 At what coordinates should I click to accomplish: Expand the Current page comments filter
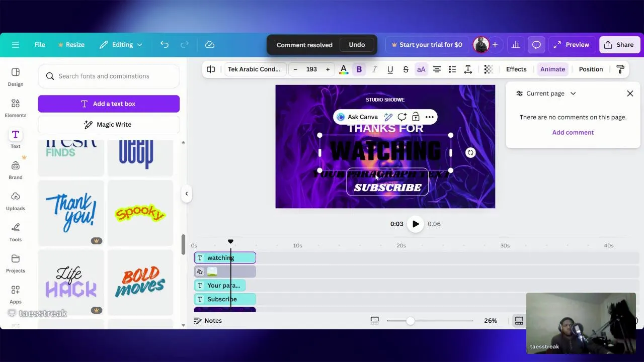point(546,94)
